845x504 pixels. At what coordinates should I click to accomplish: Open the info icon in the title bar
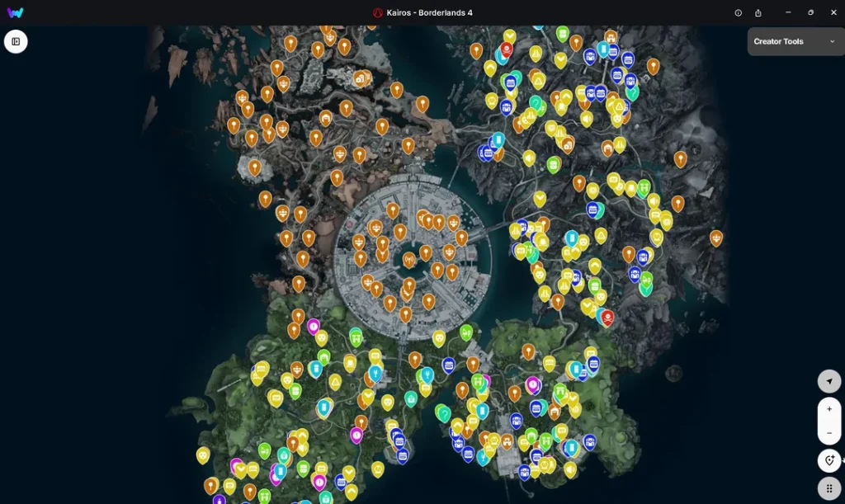(737, 12)
